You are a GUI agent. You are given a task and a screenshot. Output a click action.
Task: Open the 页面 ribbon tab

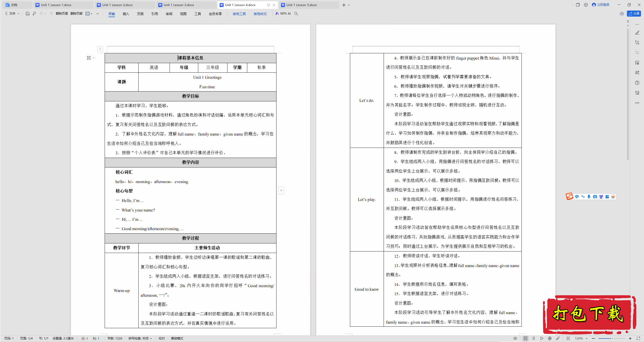click(140, 14)
